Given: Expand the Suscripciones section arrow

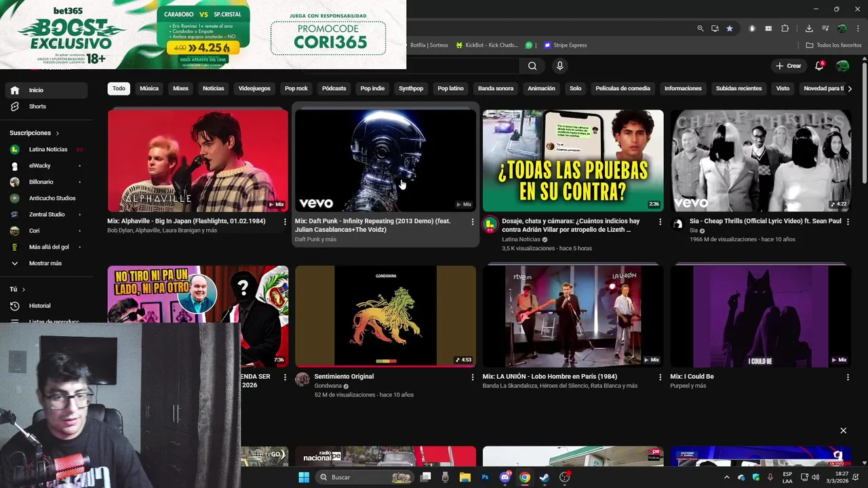Looking at the screenshot, I should 58,134.
